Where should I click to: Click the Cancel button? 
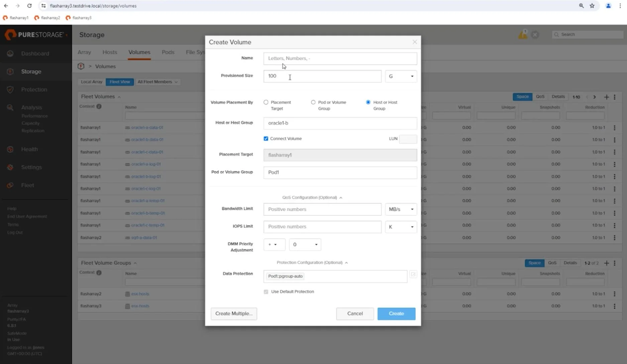click(355, 314)
